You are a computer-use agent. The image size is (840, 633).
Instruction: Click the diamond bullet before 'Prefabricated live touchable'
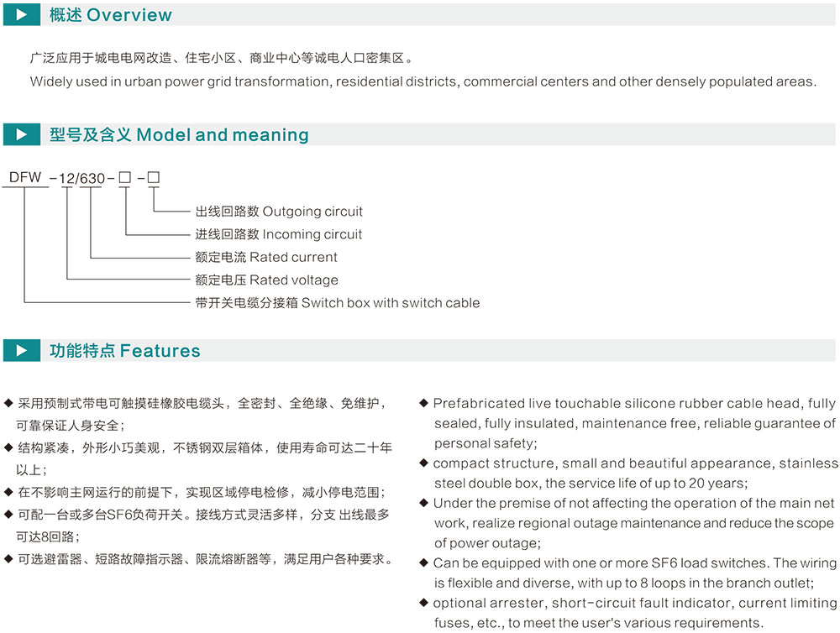(x=425, y=404)
